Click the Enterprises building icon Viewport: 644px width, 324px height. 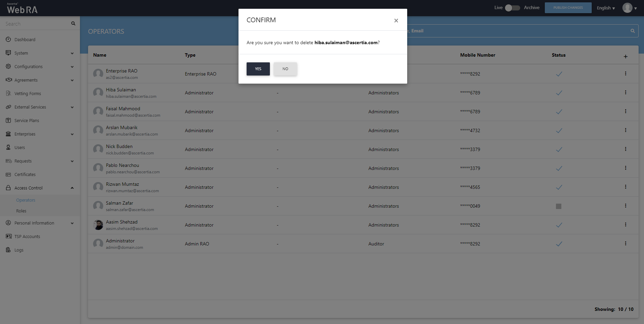pos(8,134)
